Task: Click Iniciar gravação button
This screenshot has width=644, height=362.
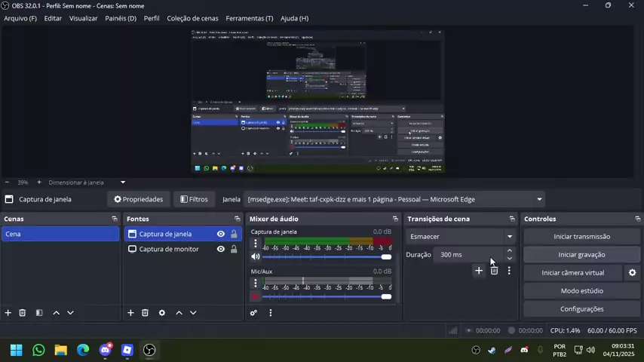Action: (581, 255)
